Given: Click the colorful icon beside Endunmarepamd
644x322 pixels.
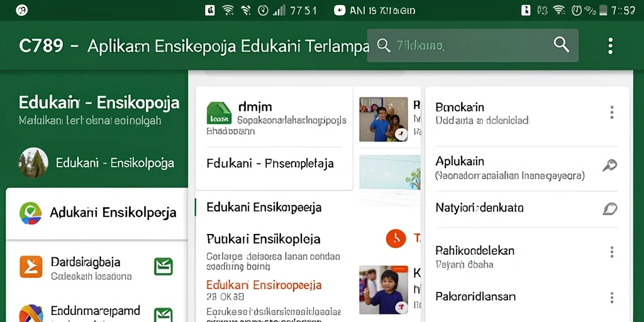Looking at the screenshot, I should point(31,313).
